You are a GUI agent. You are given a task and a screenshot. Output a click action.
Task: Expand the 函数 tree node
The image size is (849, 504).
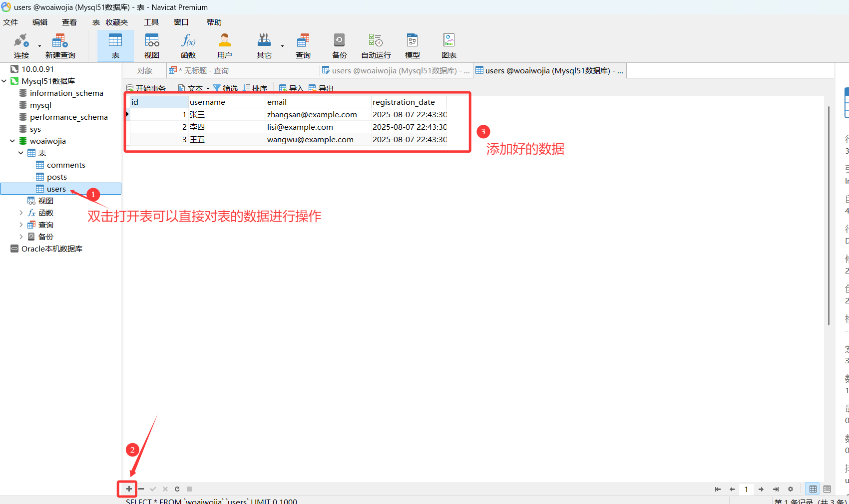point(21,213)
